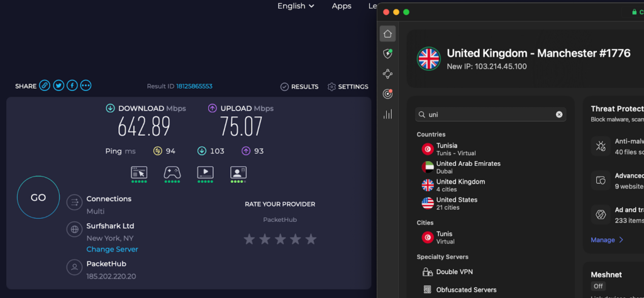
Task: Click the upload ping 93 icon
Action: pos(246,151)
